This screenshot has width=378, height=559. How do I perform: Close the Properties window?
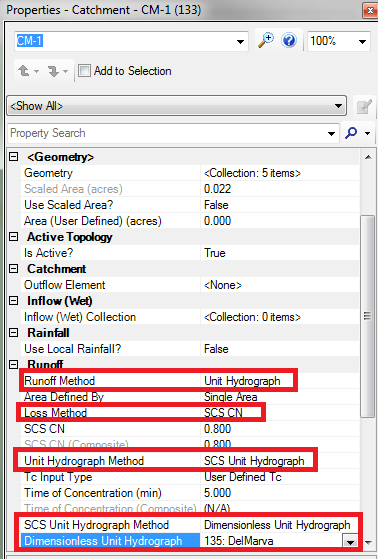point(370,11)
